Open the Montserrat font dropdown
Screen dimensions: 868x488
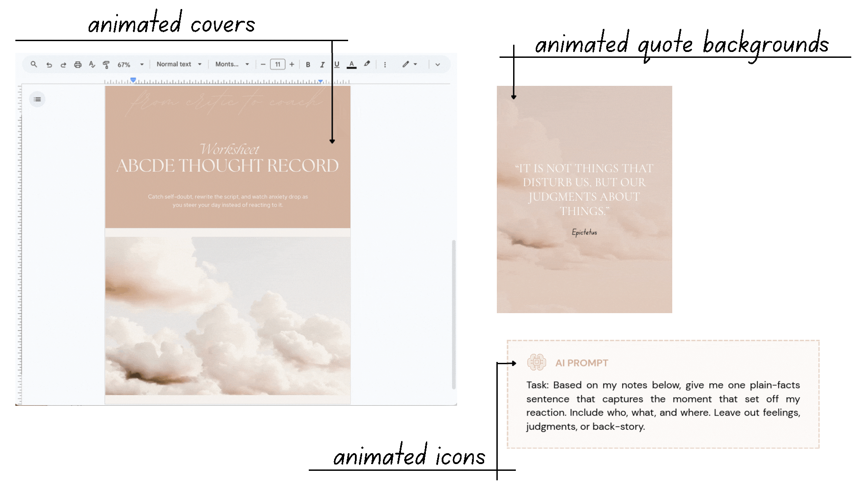point(232,64)
